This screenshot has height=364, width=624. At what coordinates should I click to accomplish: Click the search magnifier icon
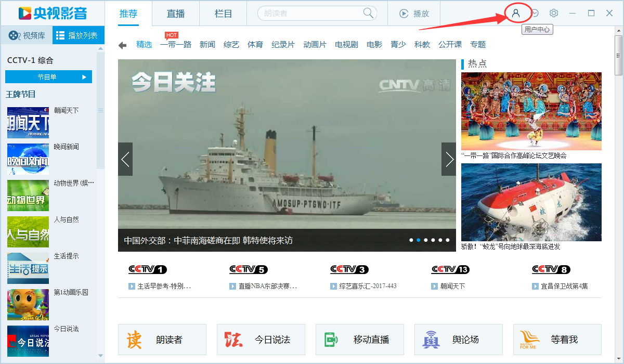(x=368, y=13)
